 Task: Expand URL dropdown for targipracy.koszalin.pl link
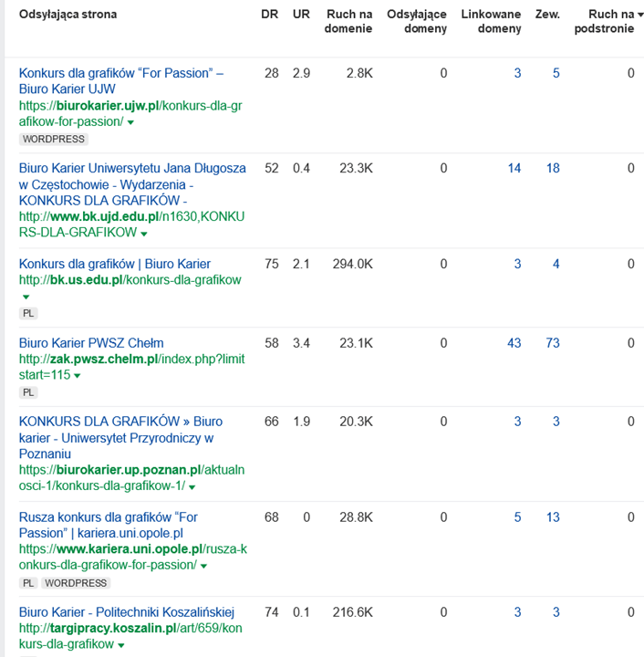pyautogui.click(x=120, y=646)
